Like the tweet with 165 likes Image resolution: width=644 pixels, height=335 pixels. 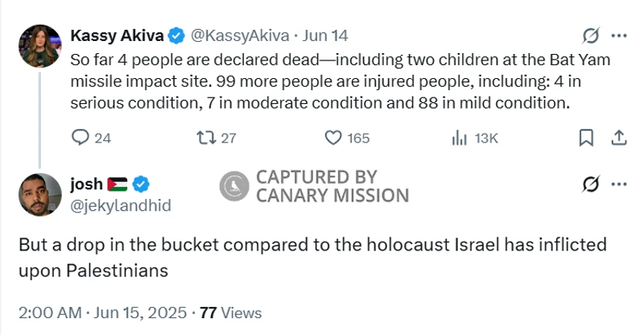[333, 139]
